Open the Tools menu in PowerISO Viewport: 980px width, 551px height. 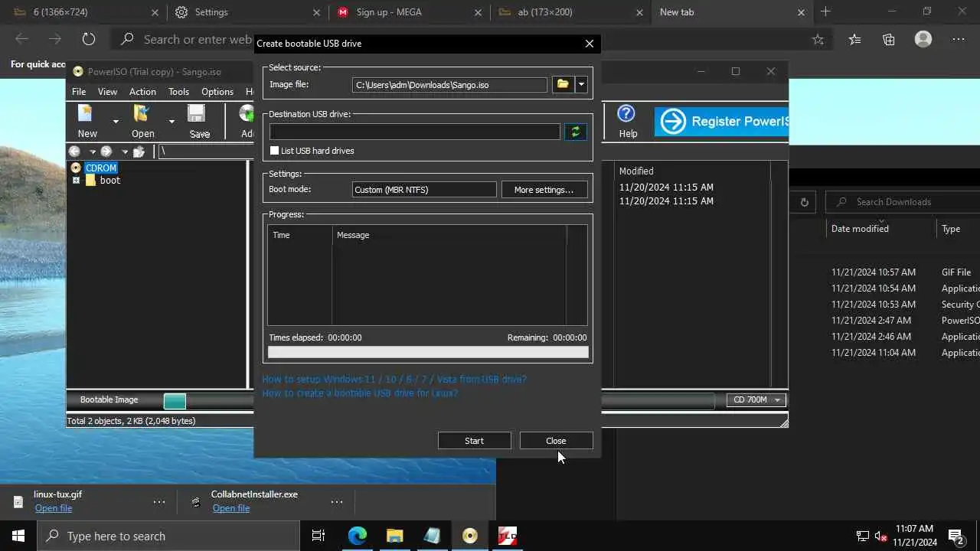(x=178, y=91)
